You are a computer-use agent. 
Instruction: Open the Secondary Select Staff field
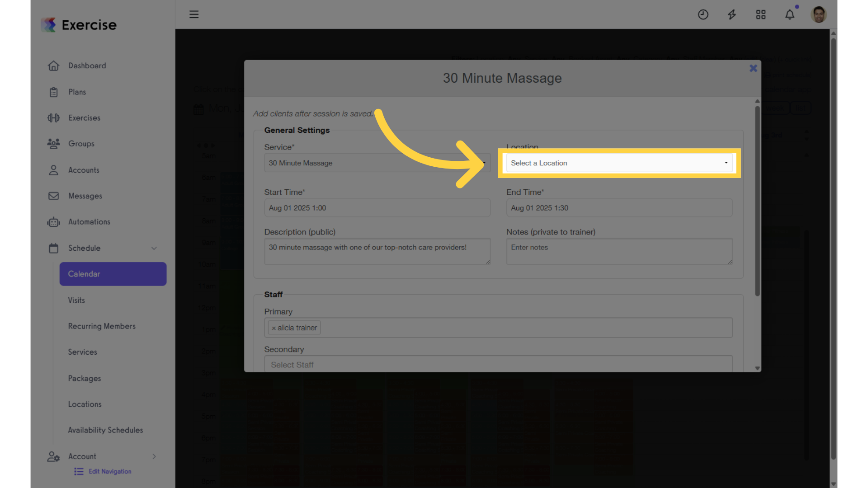(x=498, y=364)
